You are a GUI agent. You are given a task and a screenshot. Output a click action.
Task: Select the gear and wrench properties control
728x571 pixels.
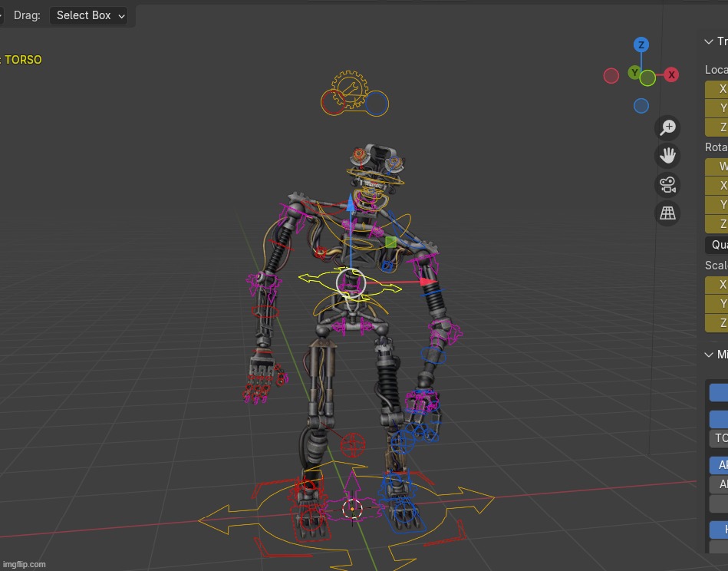pos(350,89)
